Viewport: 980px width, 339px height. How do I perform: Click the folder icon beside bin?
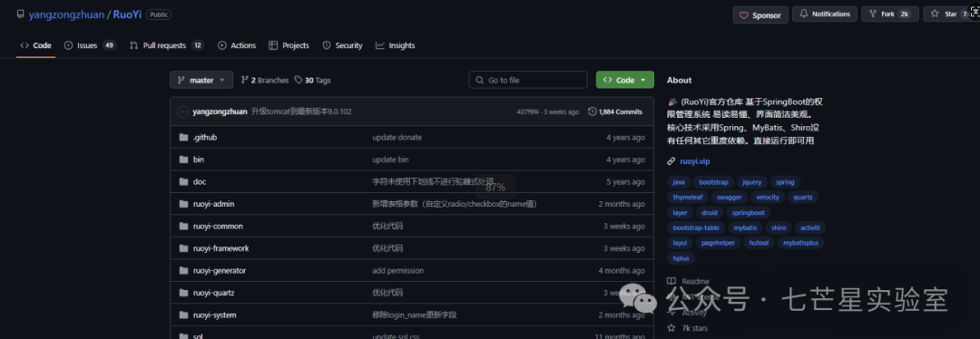pos(183,160)
